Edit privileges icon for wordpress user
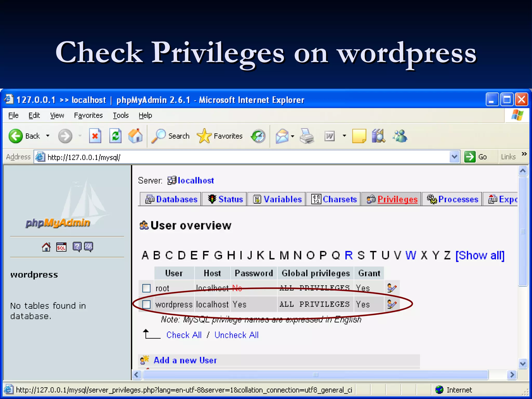Viewport: 532px width, 399px height. [x=392, y=304]
